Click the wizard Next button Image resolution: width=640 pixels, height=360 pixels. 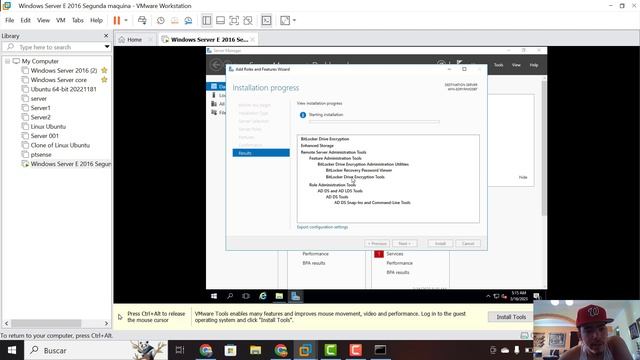(404, 244)
